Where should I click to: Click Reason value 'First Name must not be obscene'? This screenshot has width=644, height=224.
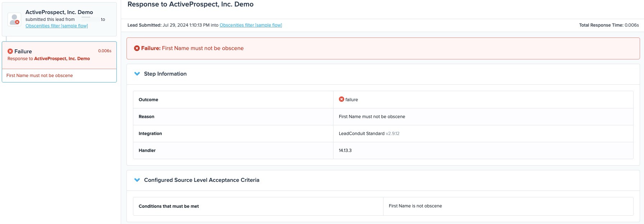372,117
